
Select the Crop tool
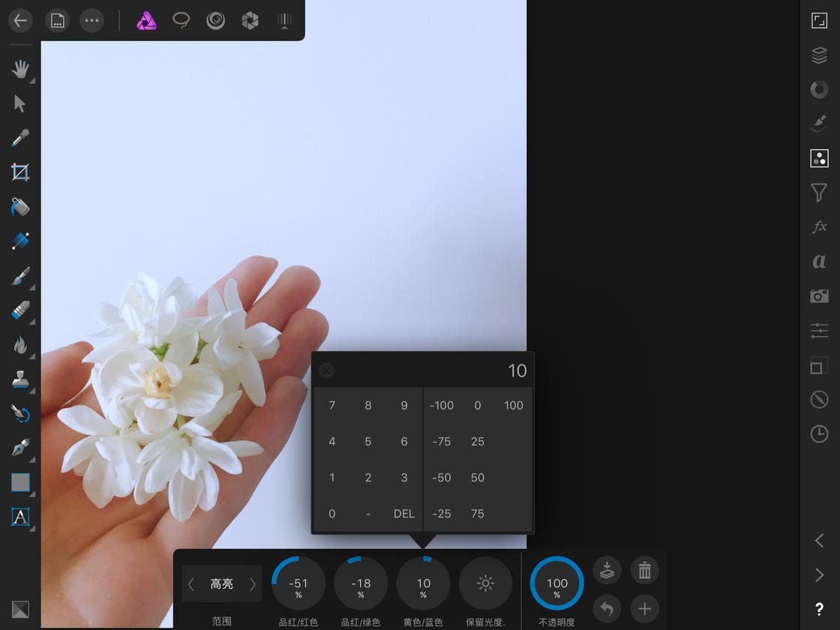coord(20,172)
